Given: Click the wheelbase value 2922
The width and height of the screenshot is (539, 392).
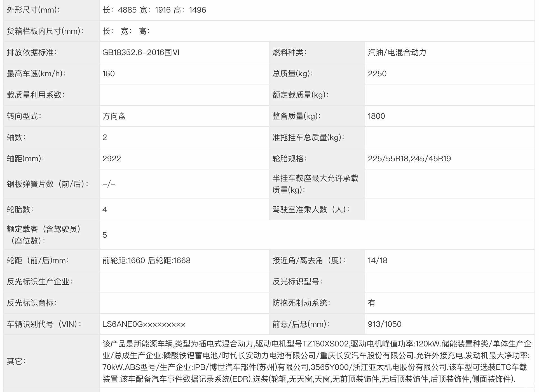Looking at the screenshot, I should (x=112, y=159).
